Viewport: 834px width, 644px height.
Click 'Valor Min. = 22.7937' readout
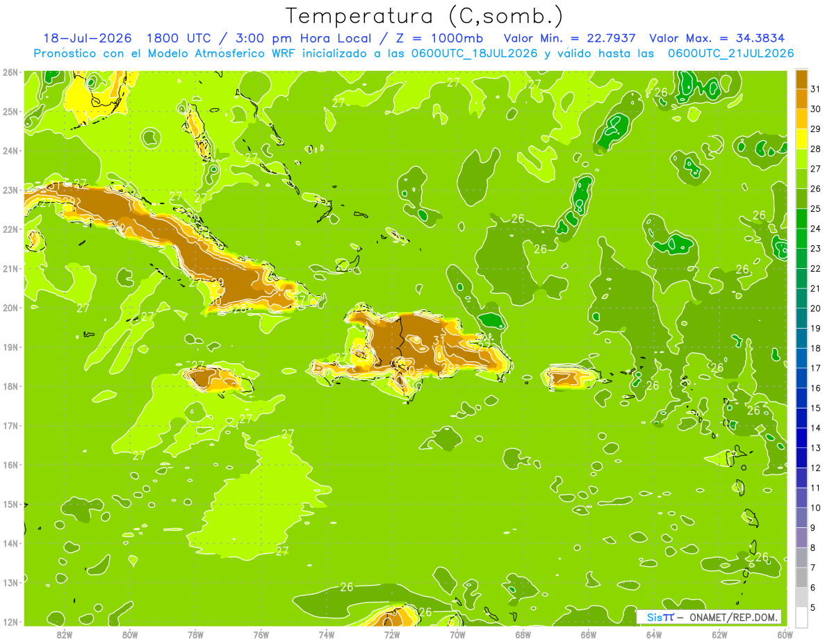(x=569, y=38)
